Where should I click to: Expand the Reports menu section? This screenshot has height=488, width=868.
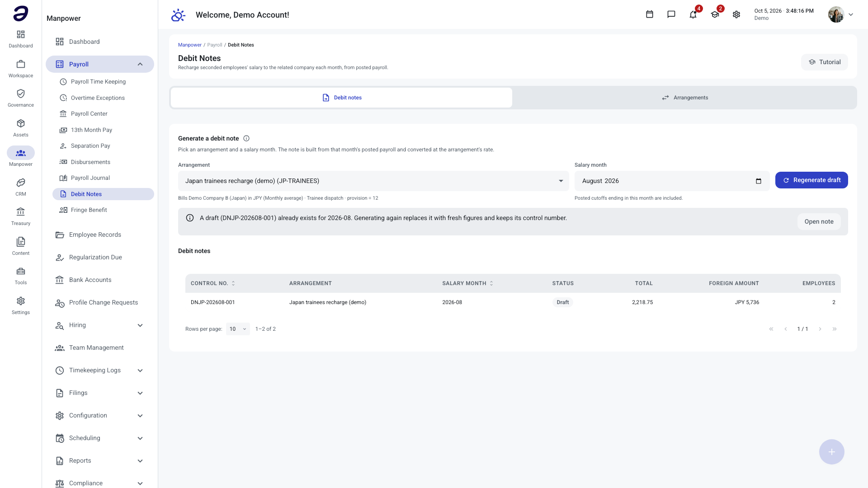tap(140, 461)
